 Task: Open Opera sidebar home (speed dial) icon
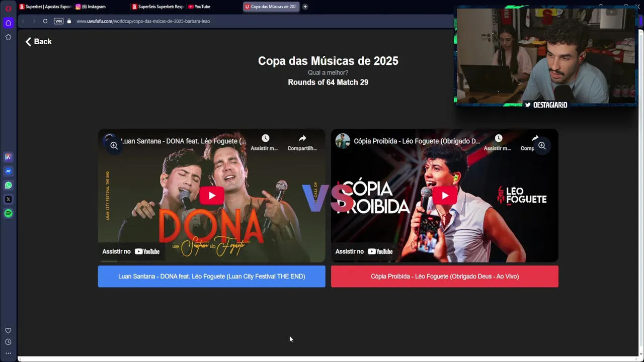[x=8, y=23]
